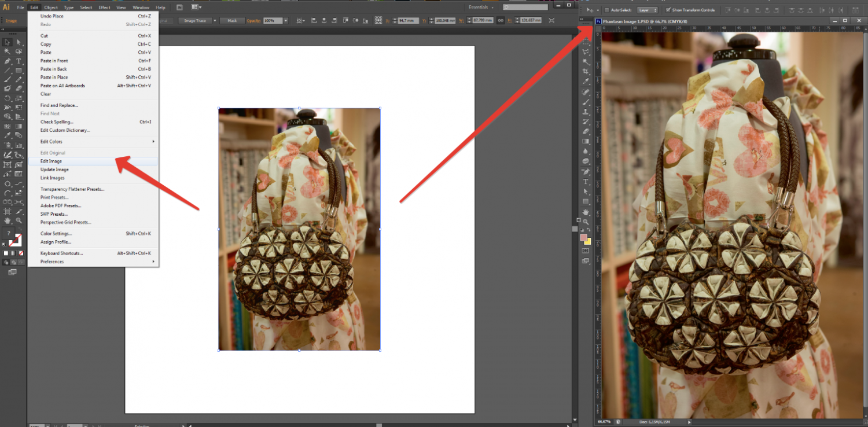Click the X position value field

pyautogui.click(x=409, y=20)
